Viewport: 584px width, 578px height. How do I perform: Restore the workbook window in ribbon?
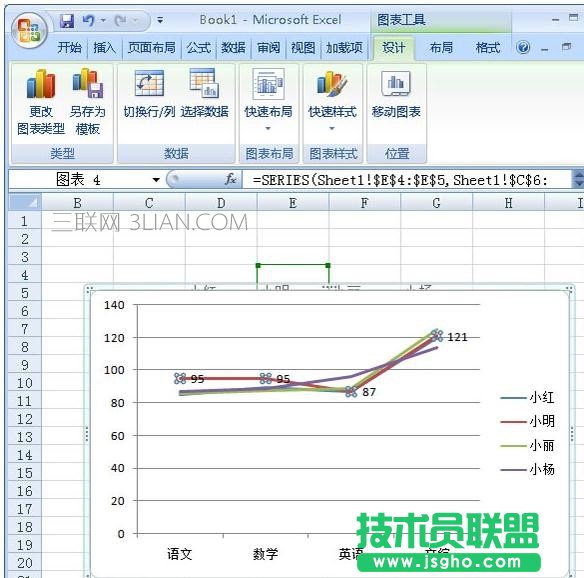pos(566,47)
